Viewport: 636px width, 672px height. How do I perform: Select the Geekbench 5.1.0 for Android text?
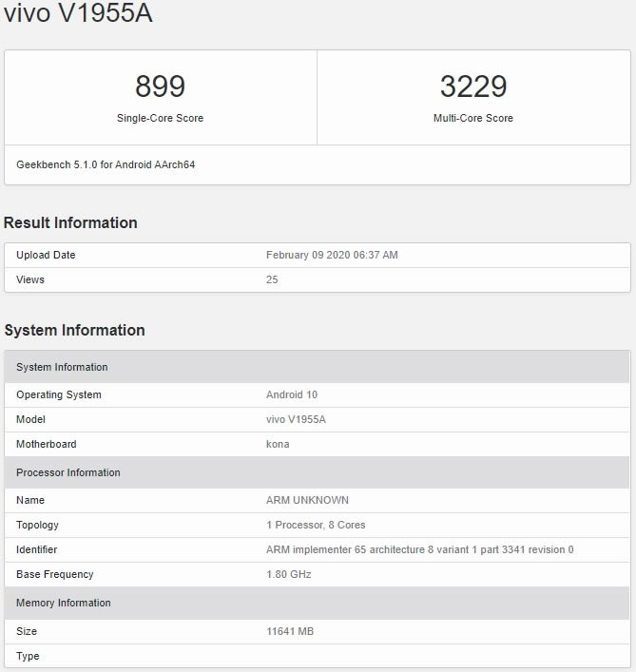[106, 164]
